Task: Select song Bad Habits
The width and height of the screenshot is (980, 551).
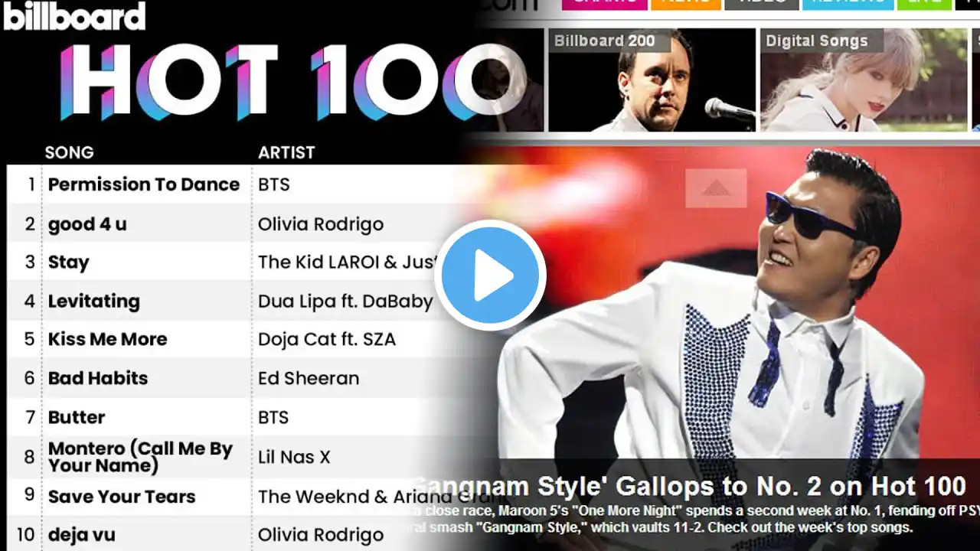Action: coord(98,378)
